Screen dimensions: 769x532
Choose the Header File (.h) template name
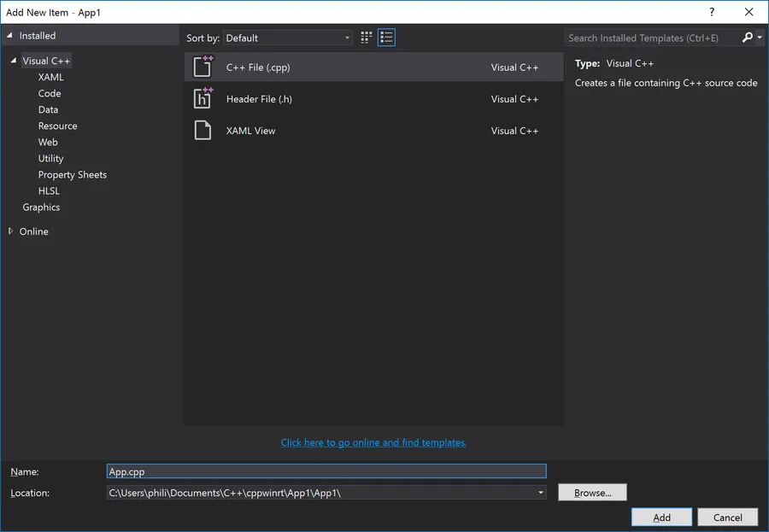click(259, 99)
